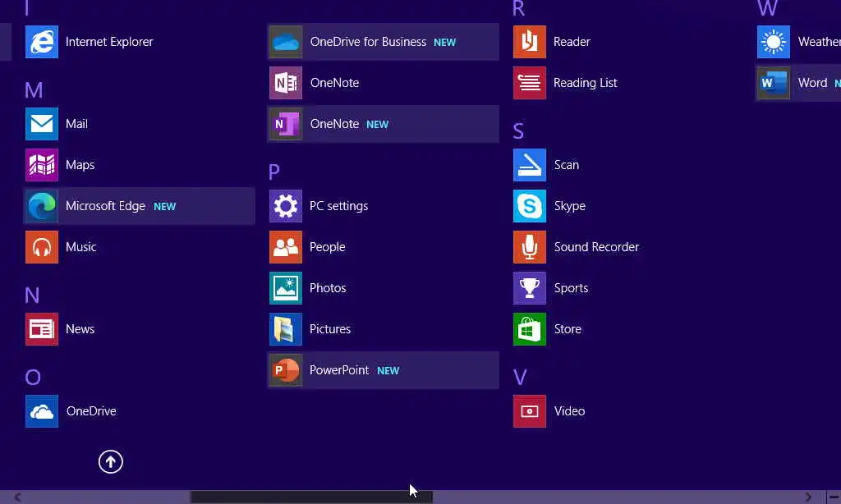Open the Pictures folder icon

coord(286,329)
